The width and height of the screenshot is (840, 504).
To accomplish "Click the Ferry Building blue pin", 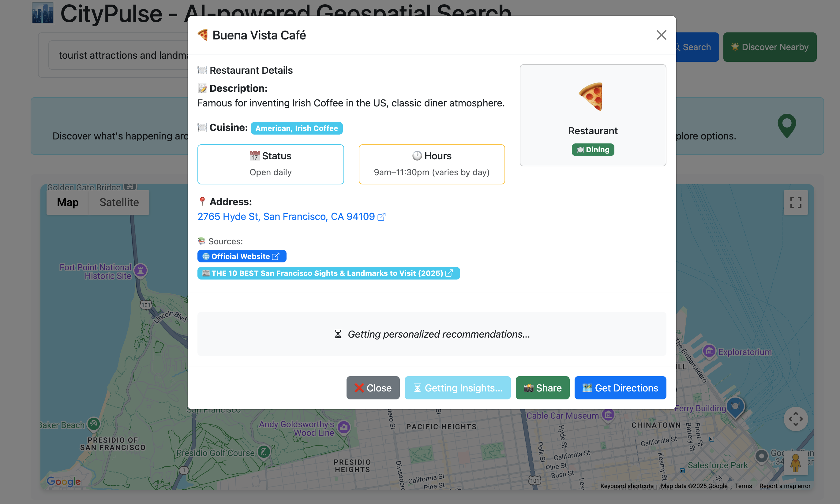I will coord(735,406).
